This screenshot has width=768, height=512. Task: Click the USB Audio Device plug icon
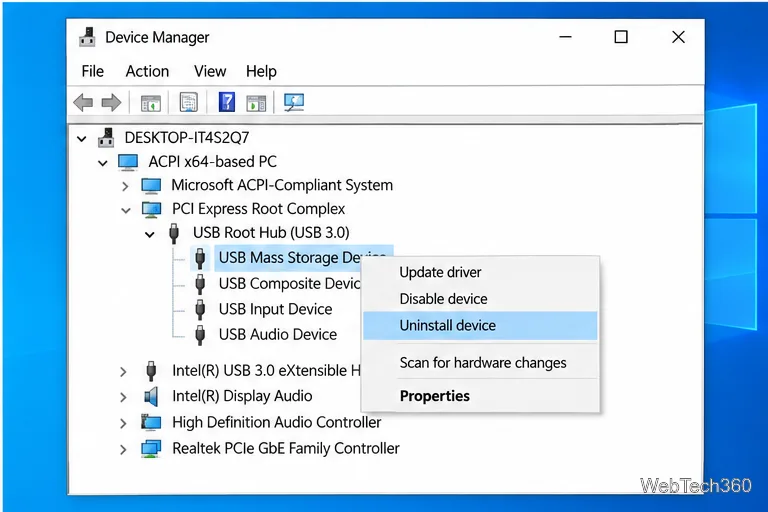click(x=200, y=335)
